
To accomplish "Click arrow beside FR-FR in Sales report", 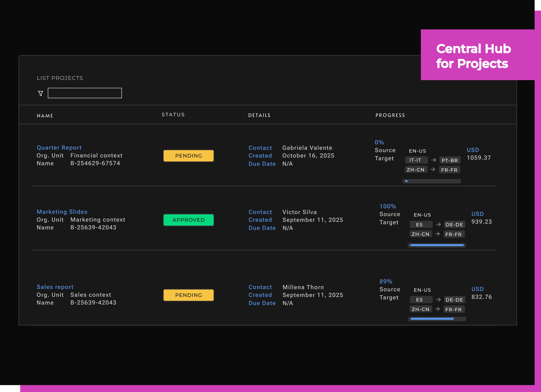I will click(x=438, y=309).
